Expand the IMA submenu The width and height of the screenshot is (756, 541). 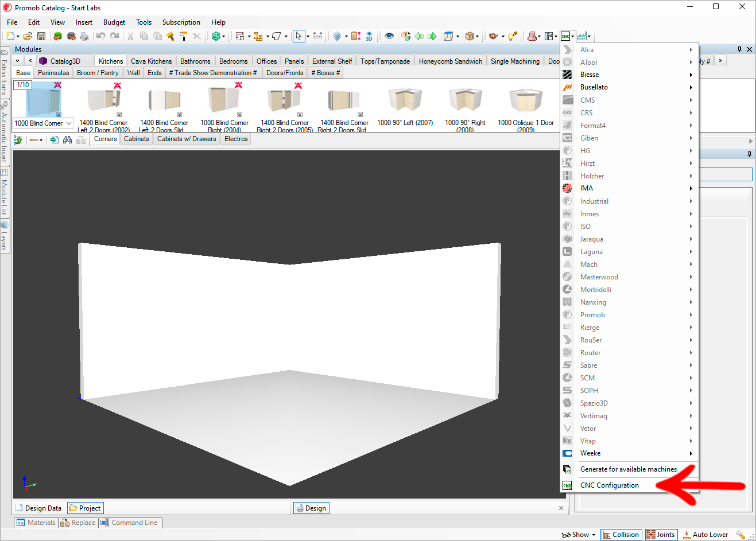point(629,188)
